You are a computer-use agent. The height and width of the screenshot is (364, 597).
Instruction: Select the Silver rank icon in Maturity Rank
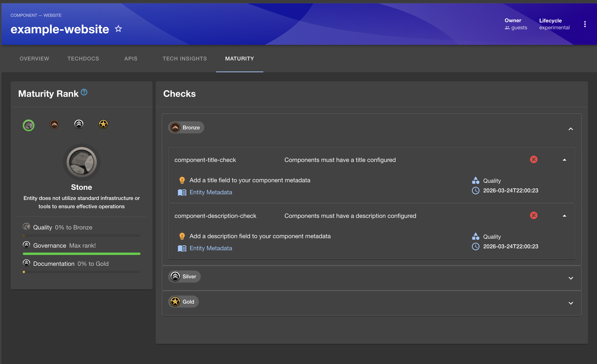(x=78, y=124)
